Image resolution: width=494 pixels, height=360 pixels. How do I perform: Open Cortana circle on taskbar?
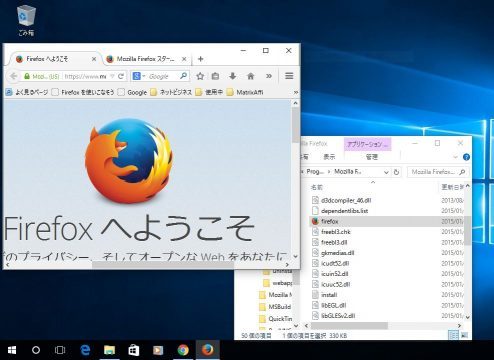pyautogui.click(x=36, y=350)
